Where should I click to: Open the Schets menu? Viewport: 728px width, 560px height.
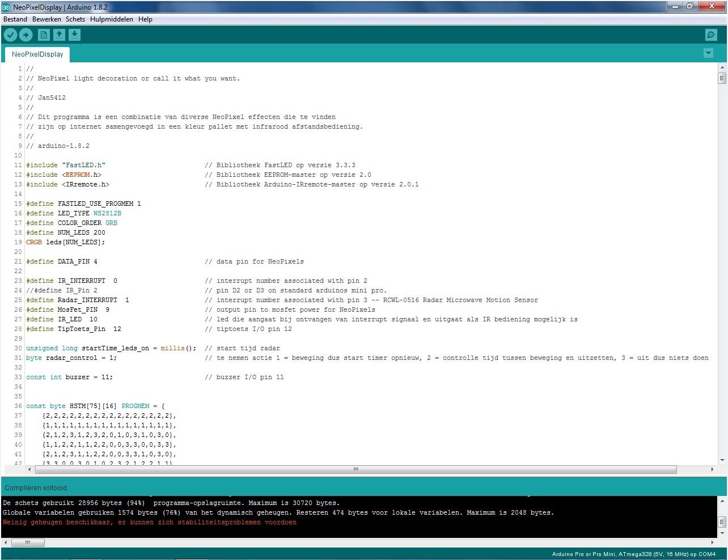(75, 19)
